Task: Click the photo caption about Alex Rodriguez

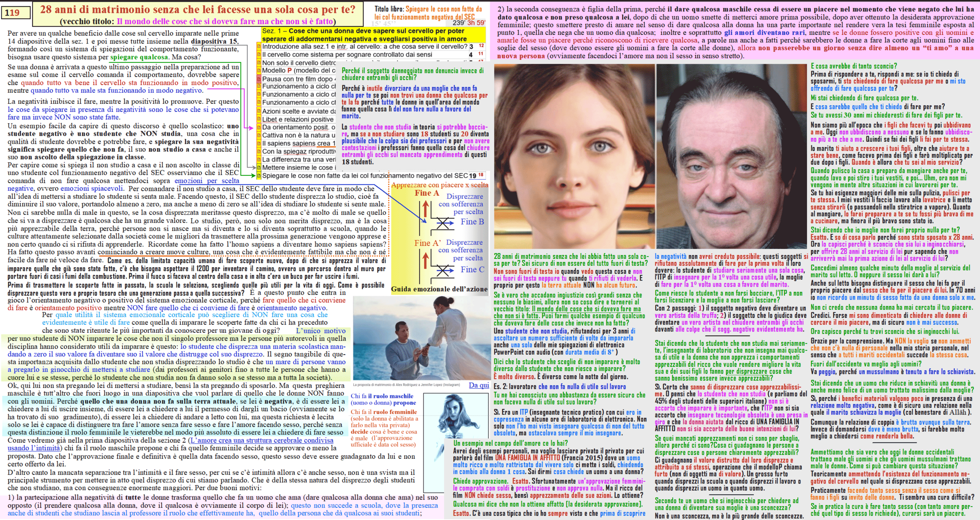Action: pyautogui.click(x=407, y=385)
